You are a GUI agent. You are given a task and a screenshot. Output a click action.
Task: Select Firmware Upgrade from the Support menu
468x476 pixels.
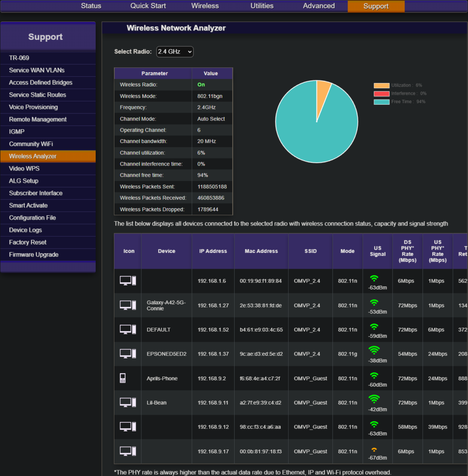[34, 255]
